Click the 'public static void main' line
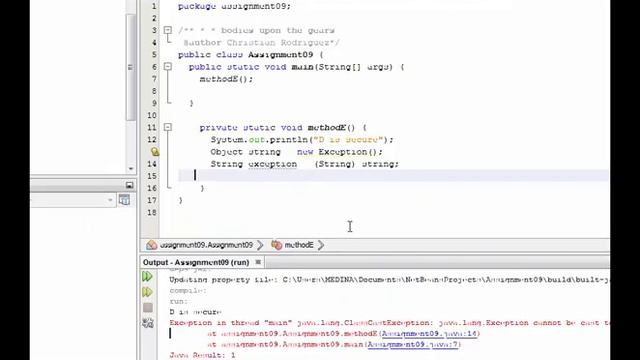 coord(296,67)
